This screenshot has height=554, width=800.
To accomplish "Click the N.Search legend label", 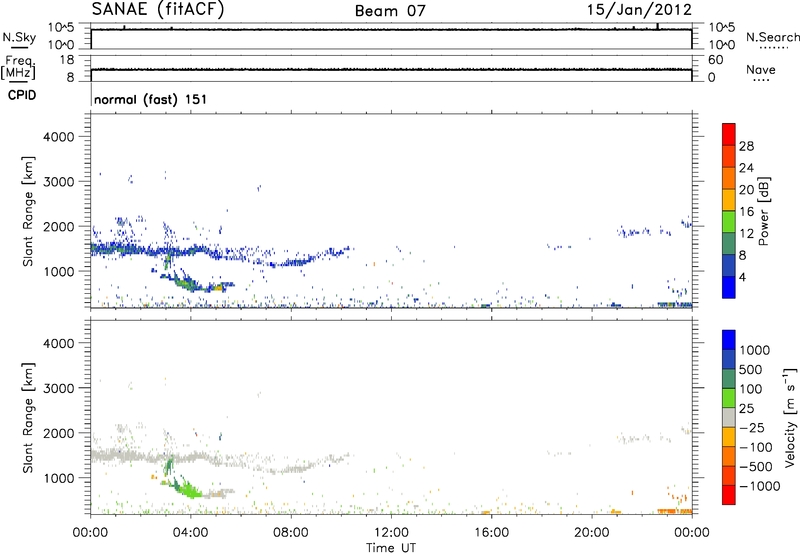I will [x=773, y=37].
